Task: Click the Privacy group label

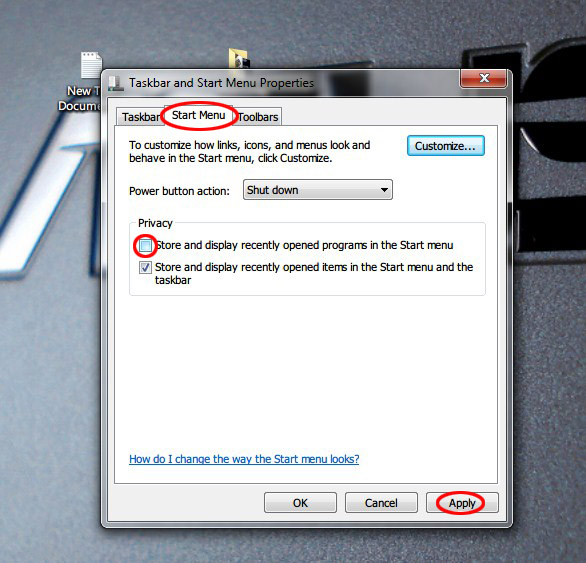Action: [x=155, y=223]
